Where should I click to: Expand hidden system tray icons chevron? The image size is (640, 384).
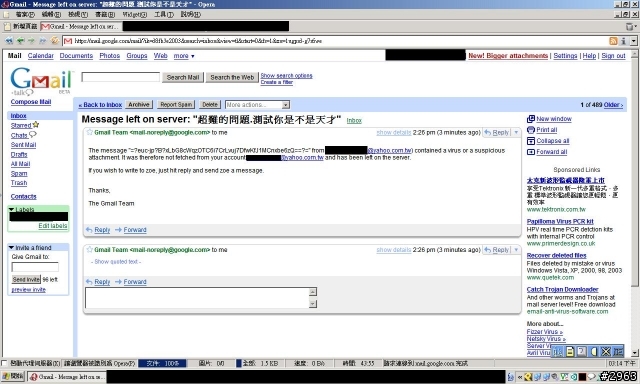tap(520, 377)
